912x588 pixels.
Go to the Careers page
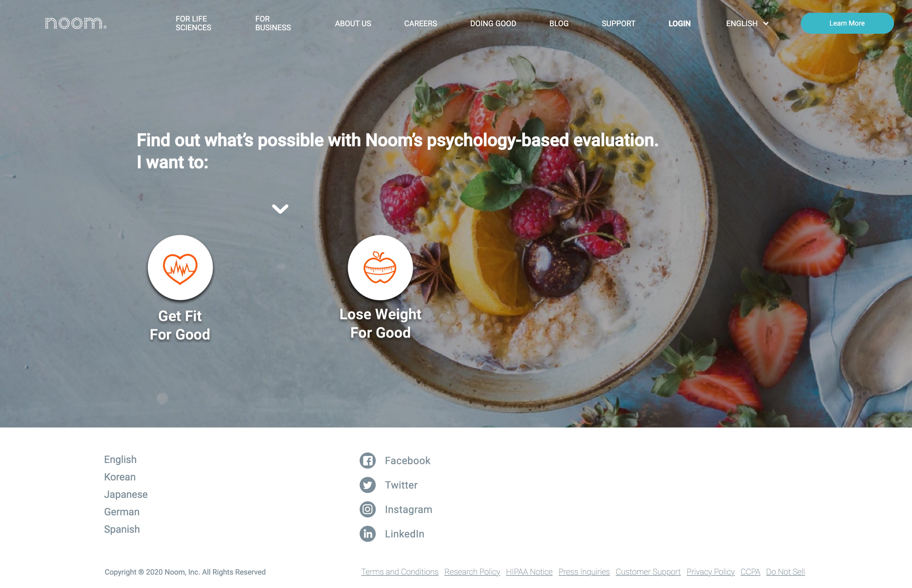420,24
